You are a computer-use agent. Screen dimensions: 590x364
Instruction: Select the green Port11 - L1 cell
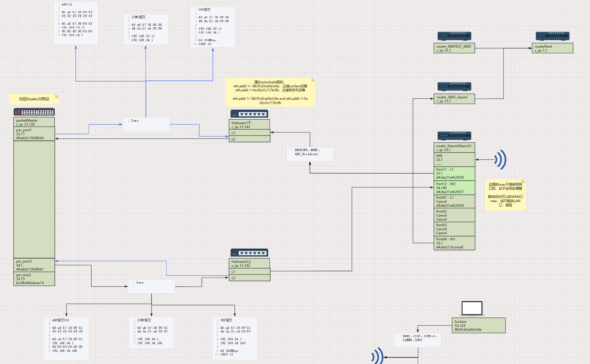[454, 173]
